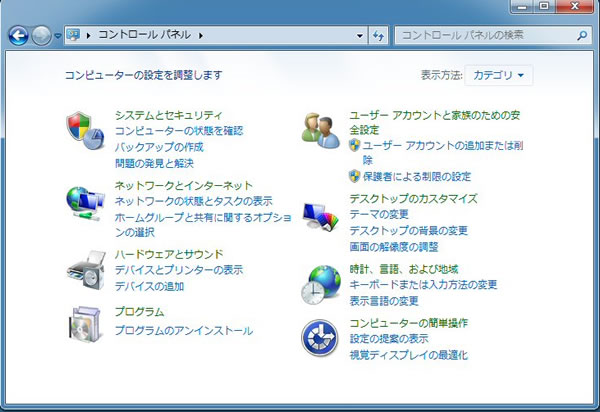Open デバイスの追加 link

click(149, 286)
